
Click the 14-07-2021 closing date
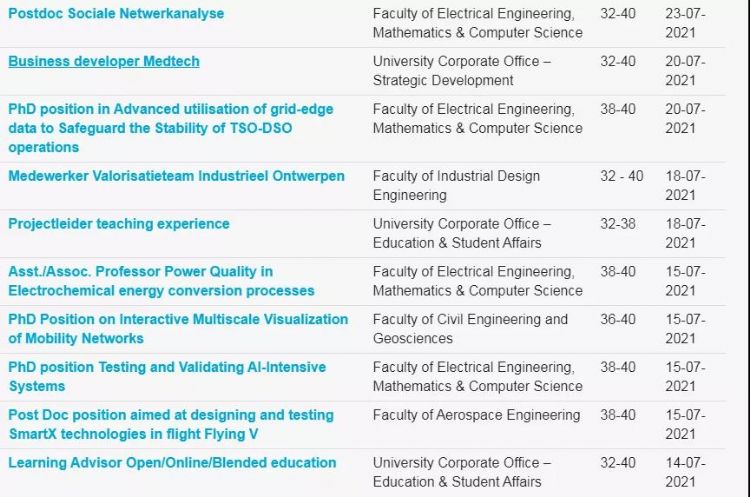coord(685,473)
